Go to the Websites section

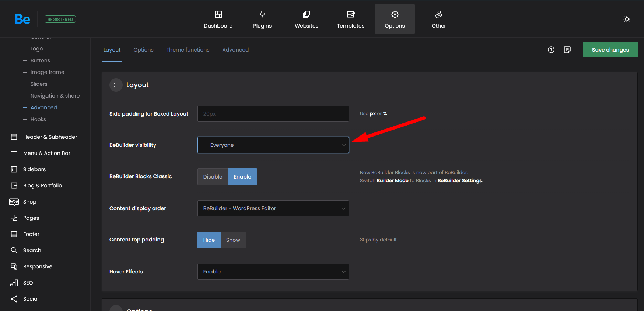(307, 19)
